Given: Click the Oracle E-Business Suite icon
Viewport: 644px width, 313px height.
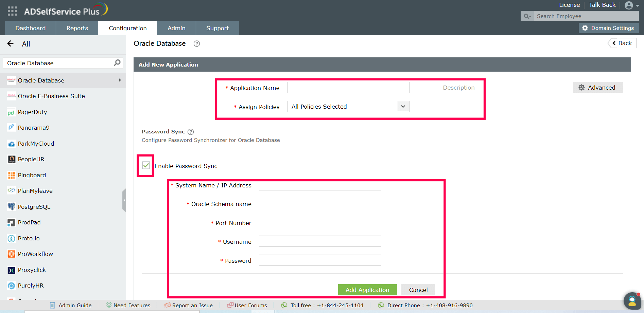Looking at the screenshot, I should tap(11, 96).
